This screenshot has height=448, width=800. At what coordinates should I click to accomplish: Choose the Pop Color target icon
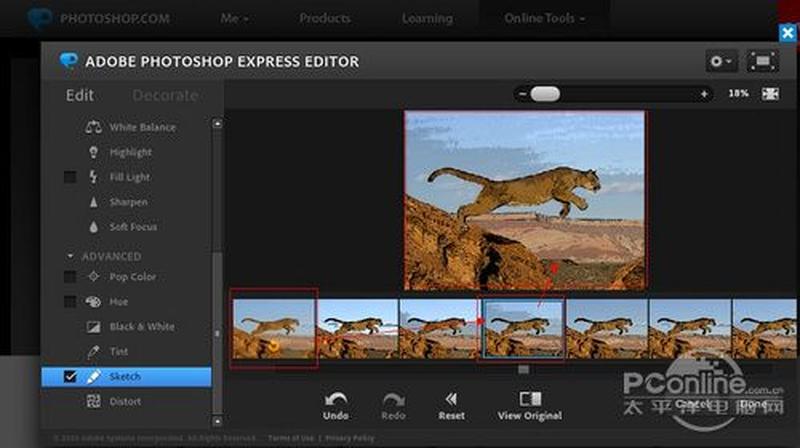(93, 277)
